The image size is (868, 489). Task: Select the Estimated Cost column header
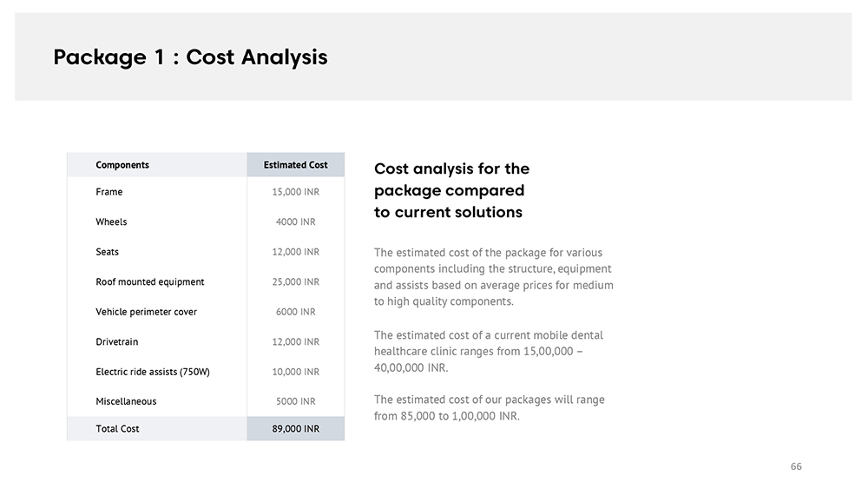[x=296, y=165]
